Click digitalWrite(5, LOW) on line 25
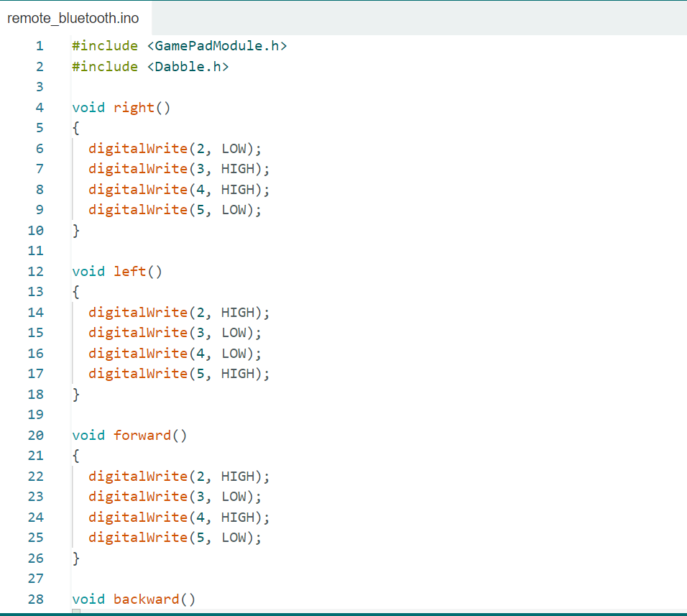 tap(175, 538)
